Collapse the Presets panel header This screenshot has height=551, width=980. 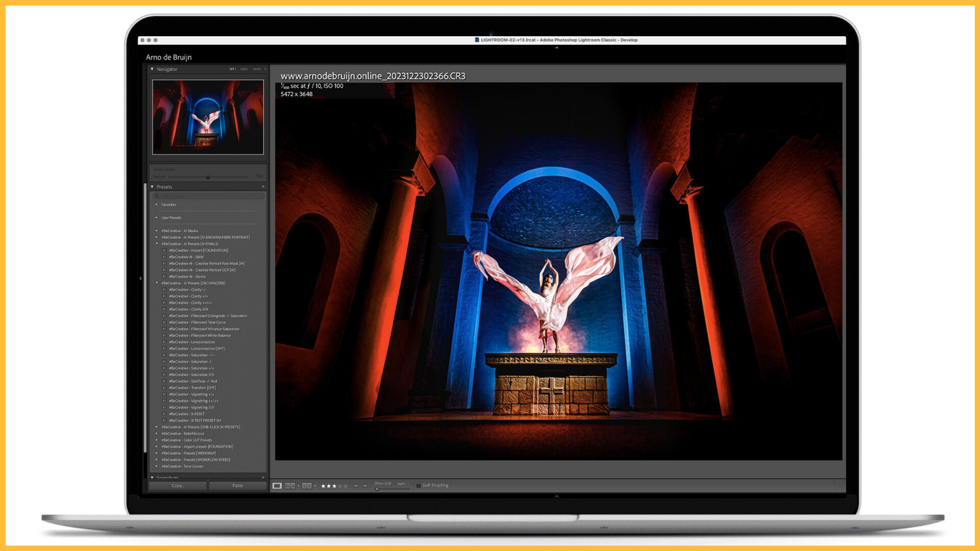point(152,187)
